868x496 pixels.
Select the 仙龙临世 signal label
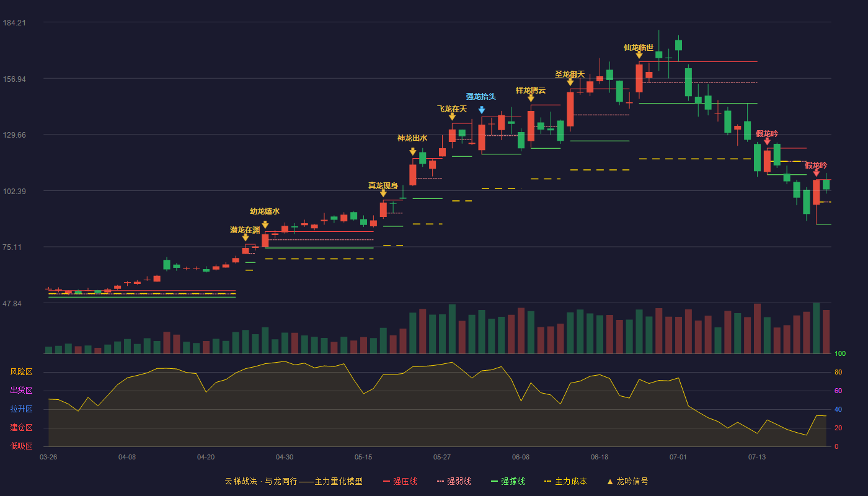[639, 48]
